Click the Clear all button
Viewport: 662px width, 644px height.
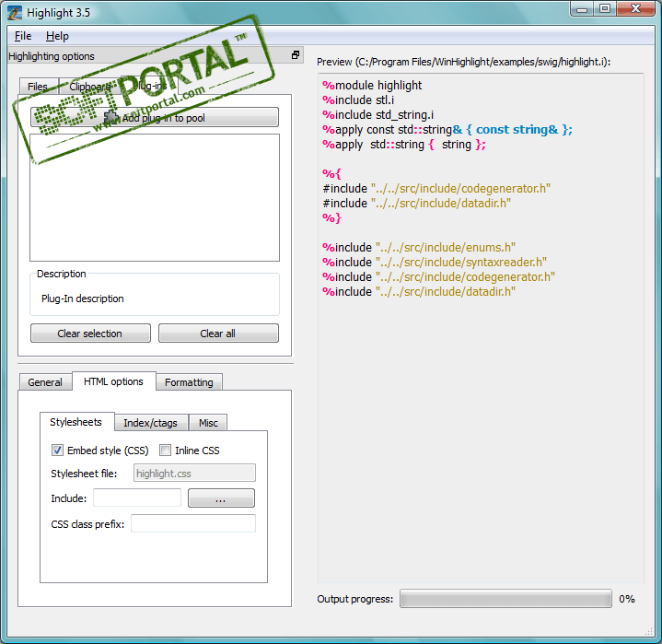(218, 334)
